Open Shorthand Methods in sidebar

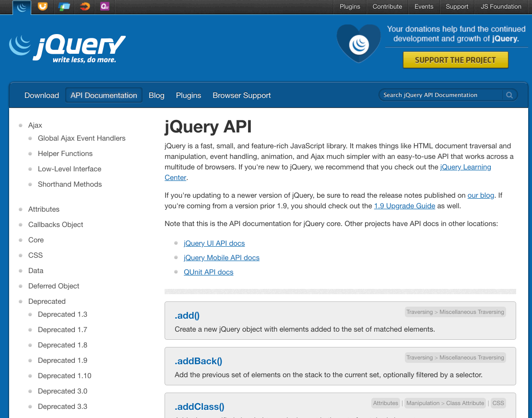[x=70, y=184]
